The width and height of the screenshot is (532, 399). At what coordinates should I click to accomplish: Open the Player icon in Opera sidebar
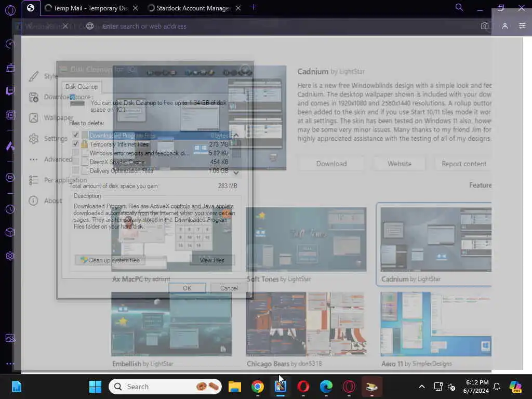pyautogui.click(x=10, y=178)
